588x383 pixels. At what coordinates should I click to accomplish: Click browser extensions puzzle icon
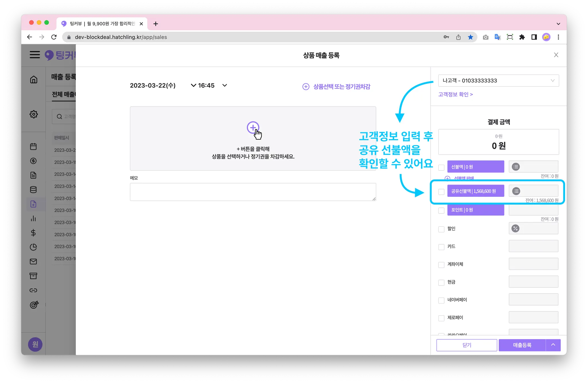(522, 37)
